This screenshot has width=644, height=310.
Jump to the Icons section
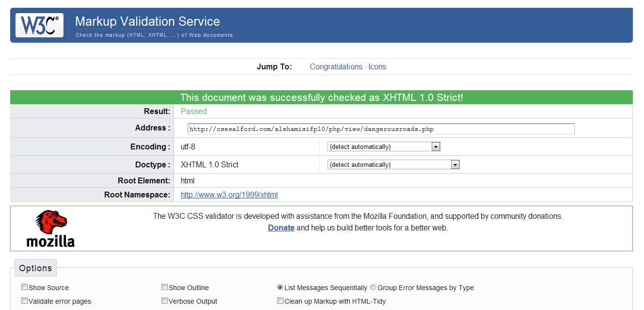377,67
